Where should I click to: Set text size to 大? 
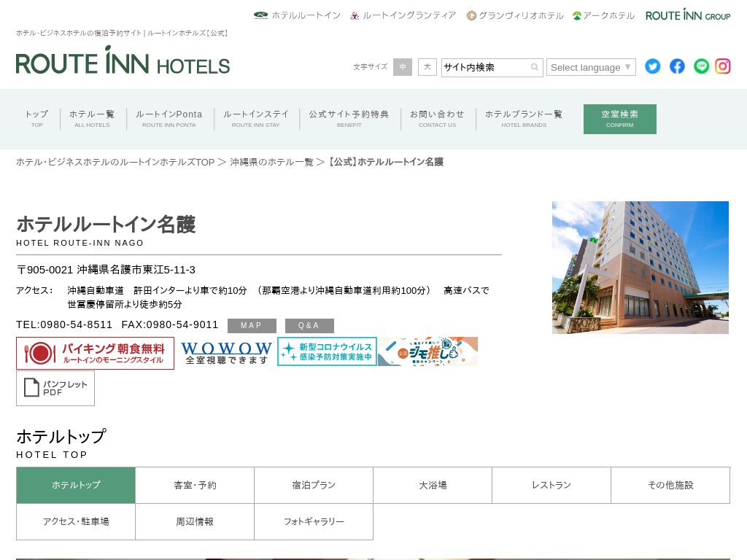pyautogui.click(x=427, y=67)
